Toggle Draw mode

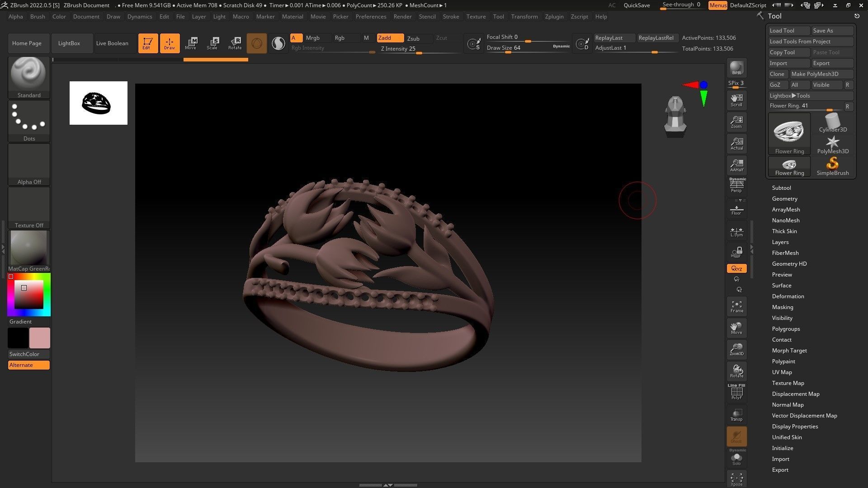[x=170, y=43]
